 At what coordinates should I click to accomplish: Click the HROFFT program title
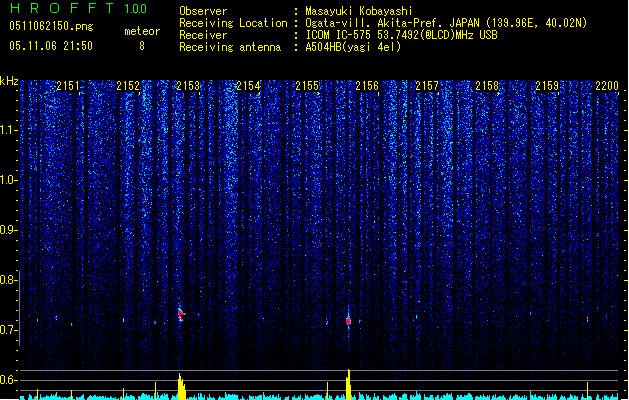[x=62, y=8]
